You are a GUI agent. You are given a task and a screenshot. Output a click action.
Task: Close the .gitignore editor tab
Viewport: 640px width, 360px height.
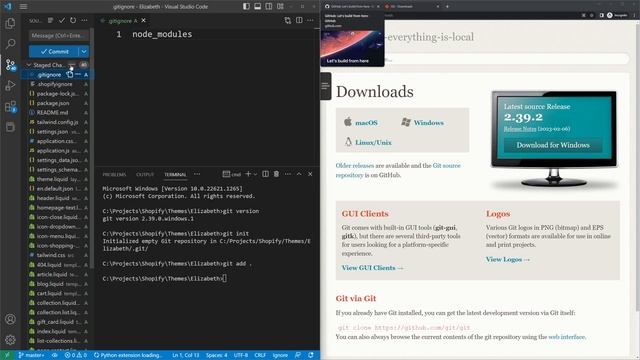click(x=143, y=20)
